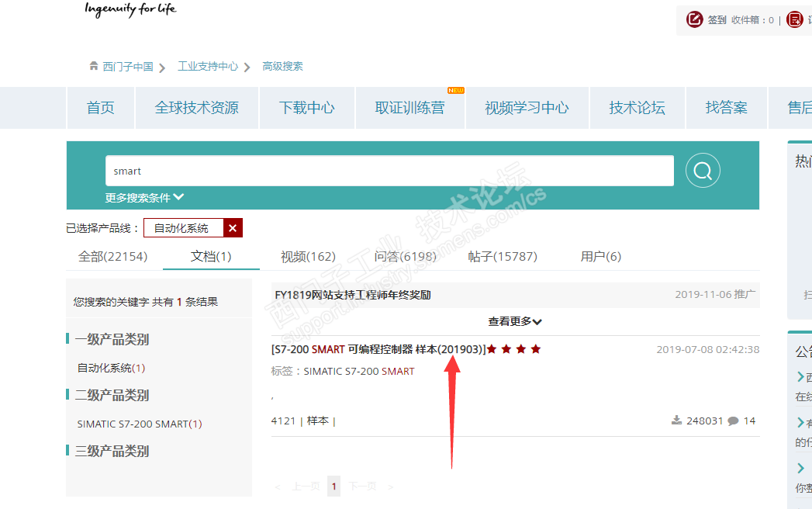
Task: Click the 下一页 next page link
Action: coord(362,486)
